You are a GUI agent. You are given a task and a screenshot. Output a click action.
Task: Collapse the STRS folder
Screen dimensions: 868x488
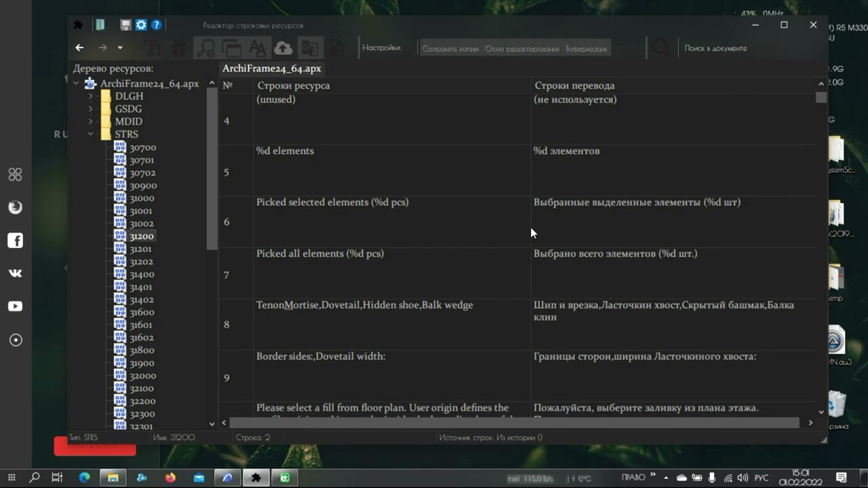coord(90,134)
